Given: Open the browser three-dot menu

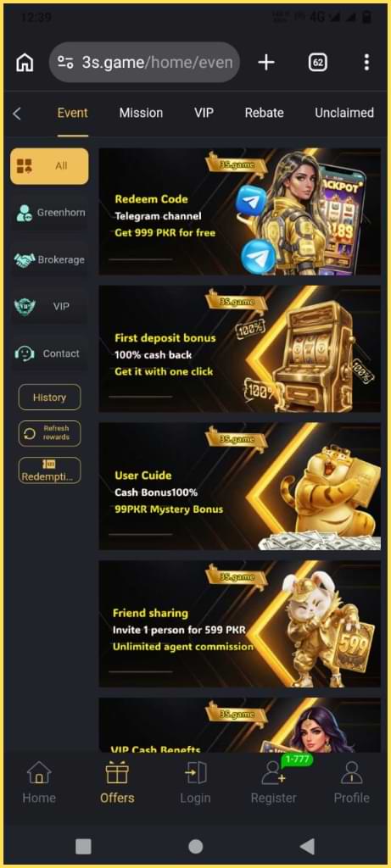Looking at the screenshot, I should pyautogui.click(x=366, y=63).
